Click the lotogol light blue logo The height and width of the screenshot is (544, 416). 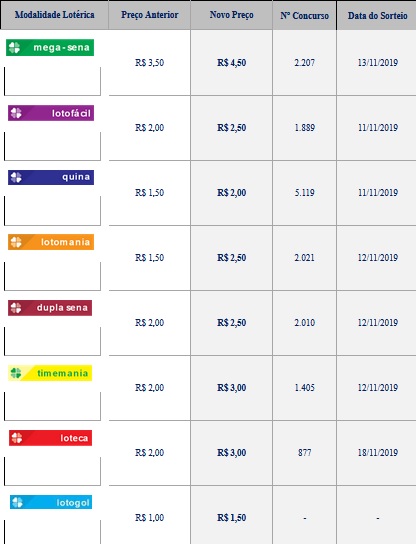click(x=51, y=502)
